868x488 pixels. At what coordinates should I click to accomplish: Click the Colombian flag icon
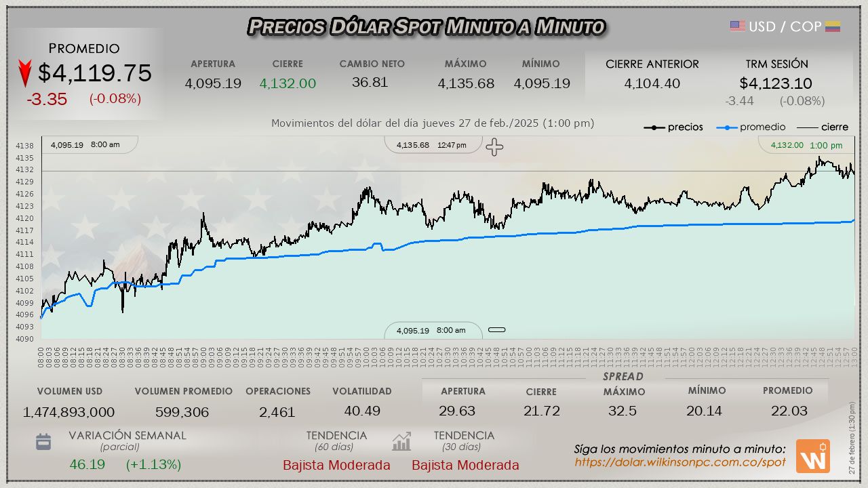pyautogui.click(x=833, y=26)
